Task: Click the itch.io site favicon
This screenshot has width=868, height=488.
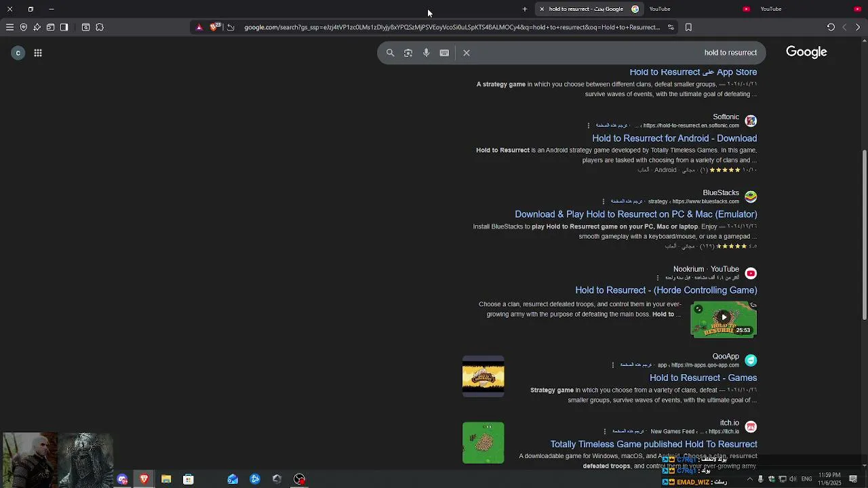Action: (x=751, y=426)
